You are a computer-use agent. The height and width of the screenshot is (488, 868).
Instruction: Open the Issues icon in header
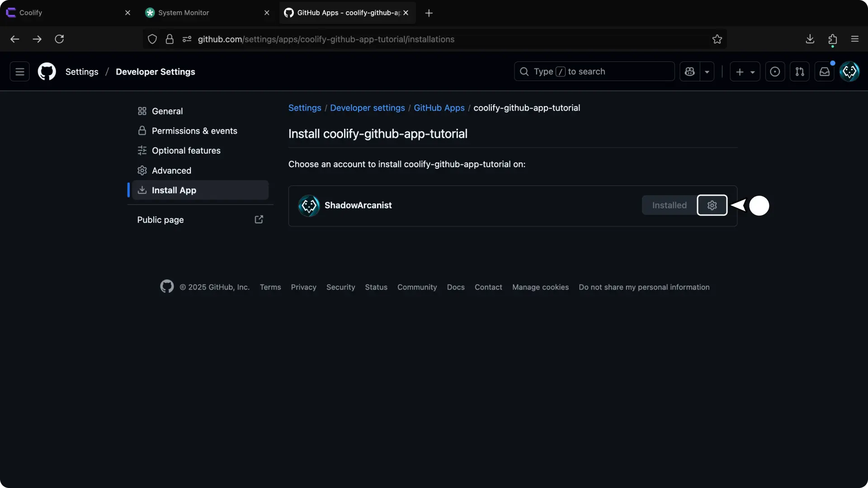774,71
